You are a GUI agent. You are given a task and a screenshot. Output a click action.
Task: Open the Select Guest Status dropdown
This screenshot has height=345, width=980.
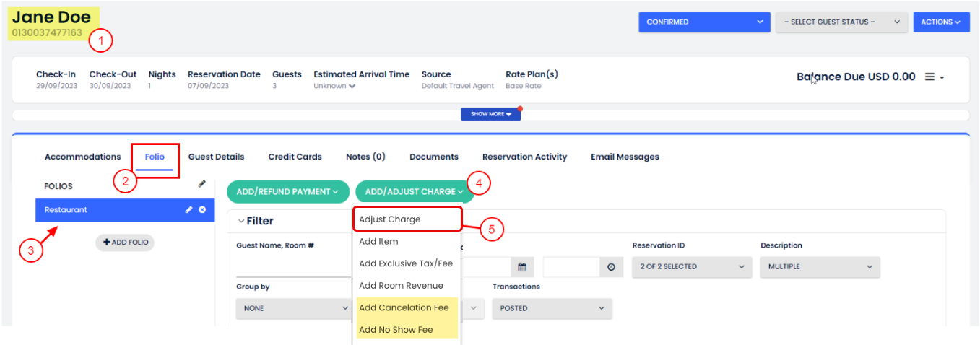[x=841, y=22]
